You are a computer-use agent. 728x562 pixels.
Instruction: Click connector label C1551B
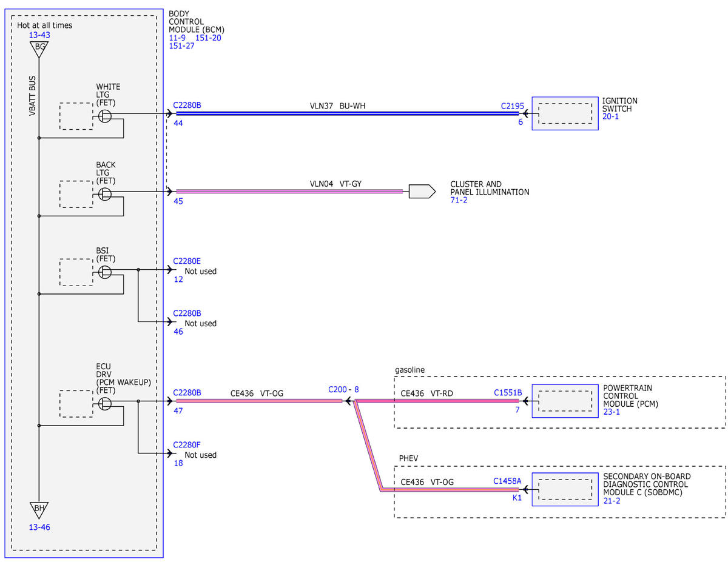pos(508,392)
